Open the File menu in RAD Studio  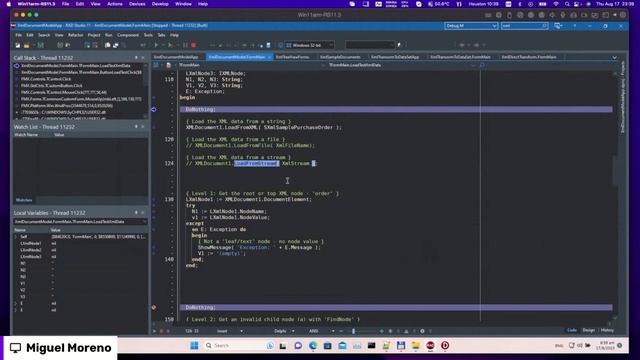click(x=18, y=35)
